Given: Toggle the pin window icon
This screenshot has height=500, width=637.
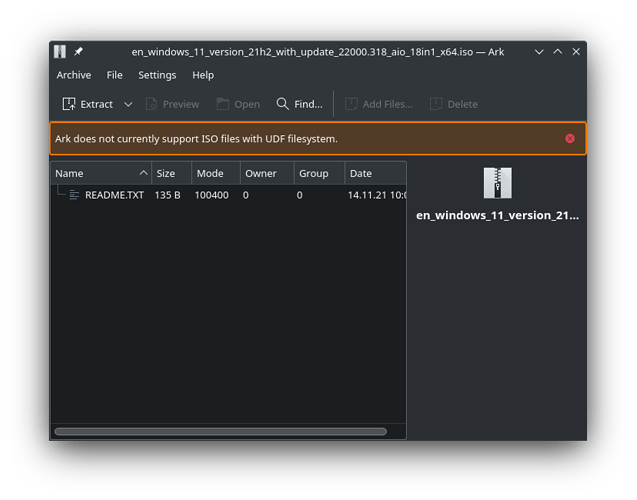Looking at the screenshot, I should coord(78,52).
